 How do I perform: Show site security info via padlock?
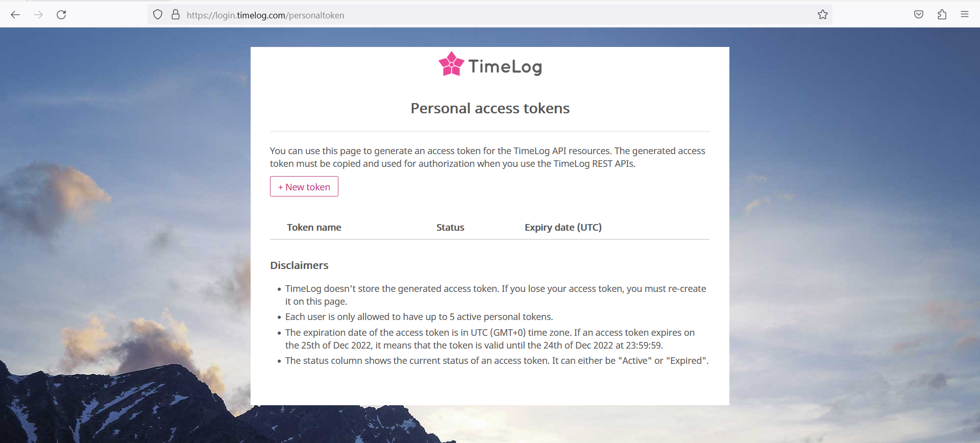click(176, 15)
